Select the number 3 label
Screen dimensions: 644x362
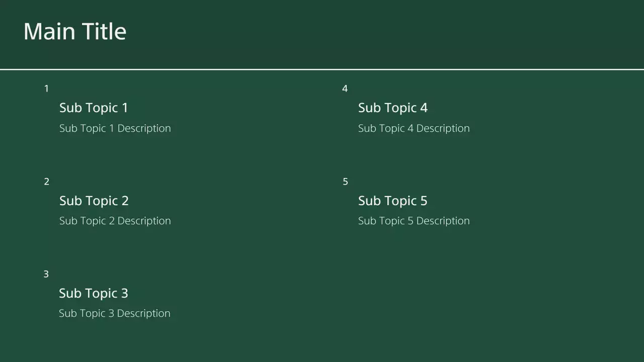[46, 274]
